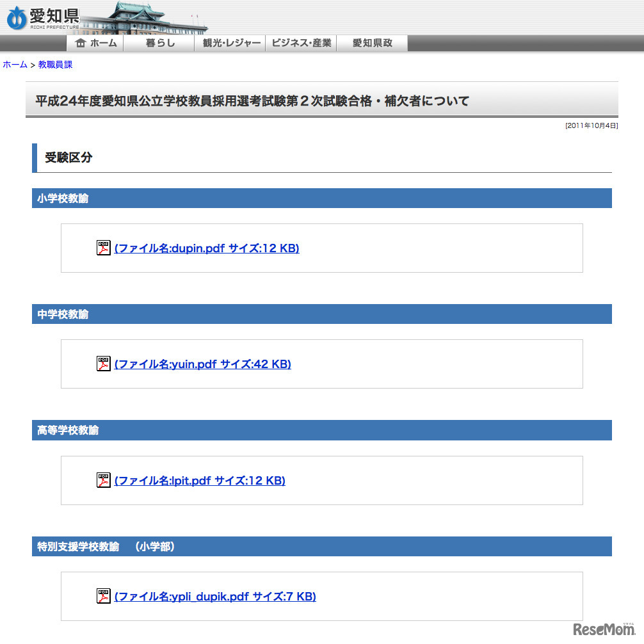Screen dimensions: 644x644
Task: Click the PDF icon next to yuin.pdf
Action: point(103,364)
